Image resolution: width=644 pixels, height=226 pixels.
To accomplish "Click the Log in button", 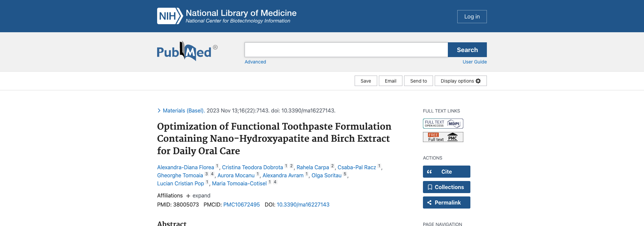I will coord(472,16).
